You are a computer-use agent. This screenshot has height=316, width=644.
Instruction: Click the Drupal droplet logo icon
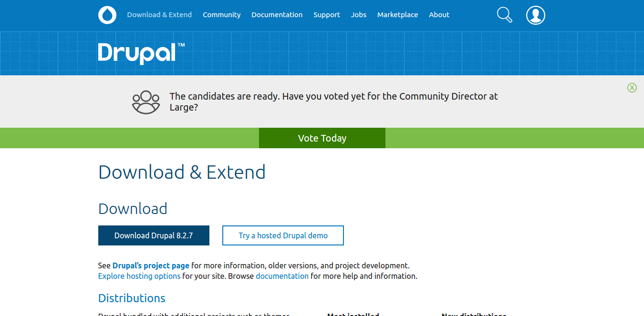[107, 15]
